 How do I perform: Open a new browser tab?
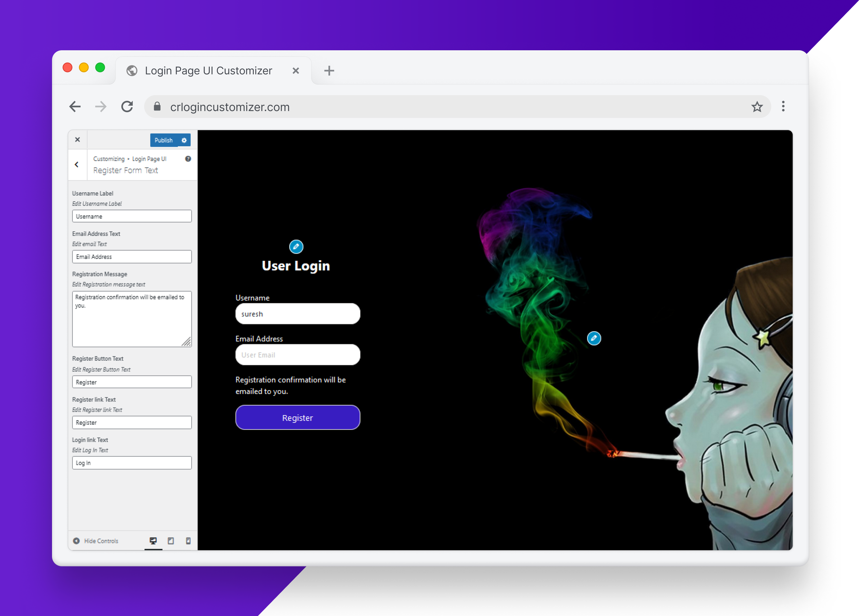pos(329,70)
